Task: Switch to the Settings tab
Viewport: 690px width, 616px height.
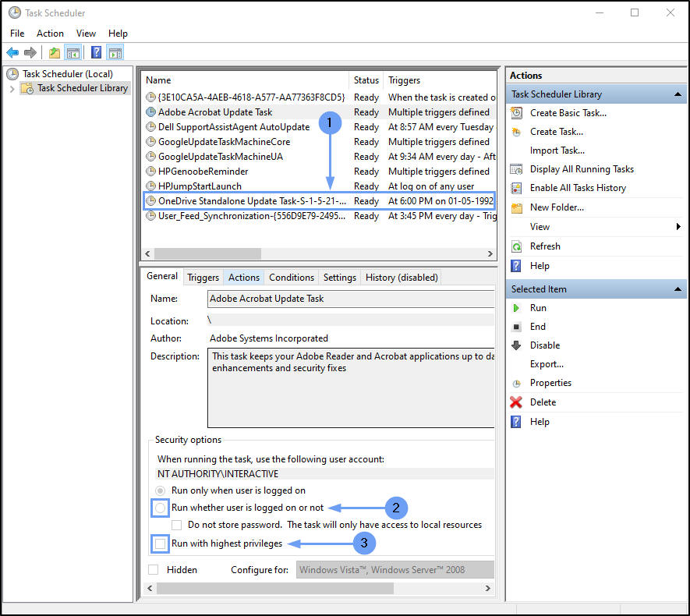Action: tap(339, 278)
